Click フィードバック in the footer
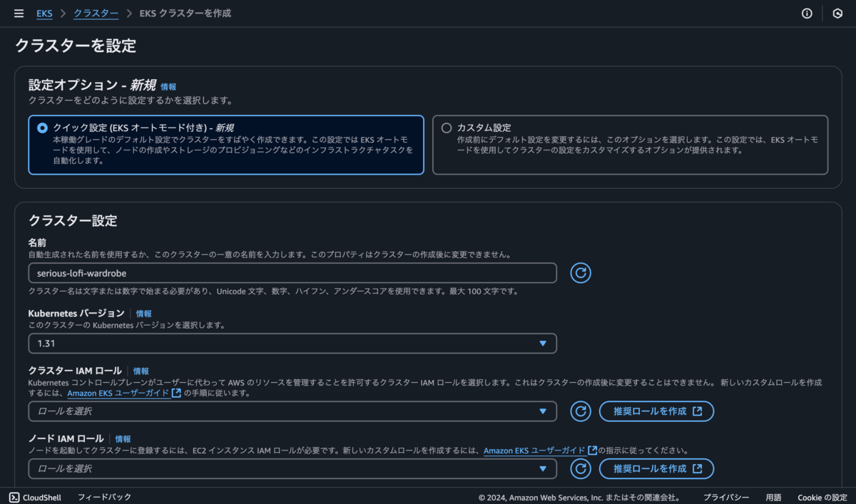The image size is (856, 504). (x=104, y=497)
